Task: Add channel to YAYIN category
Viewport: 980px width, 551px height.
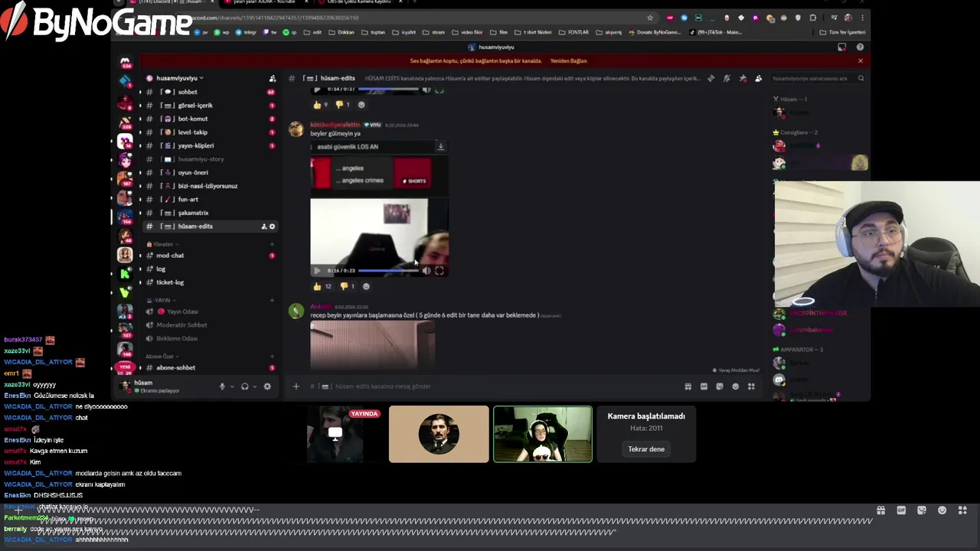Action: click(272, 300)
